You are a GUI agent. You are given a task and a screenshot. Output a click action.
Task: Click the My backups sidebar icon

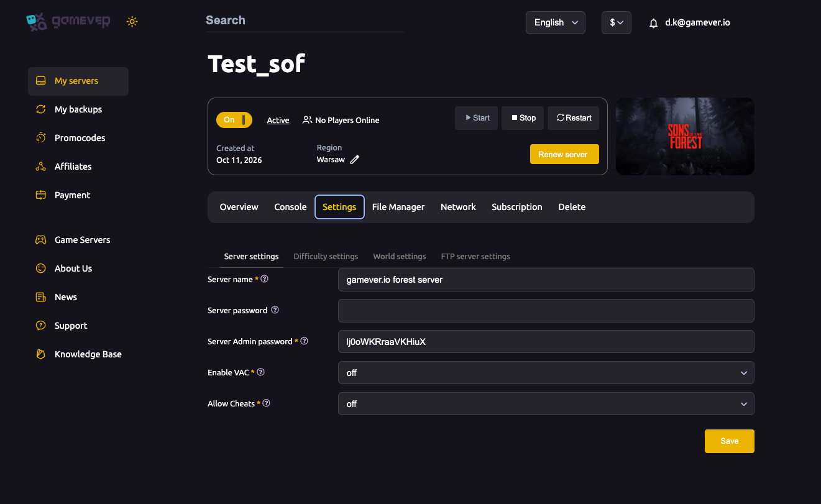[41, 109]
